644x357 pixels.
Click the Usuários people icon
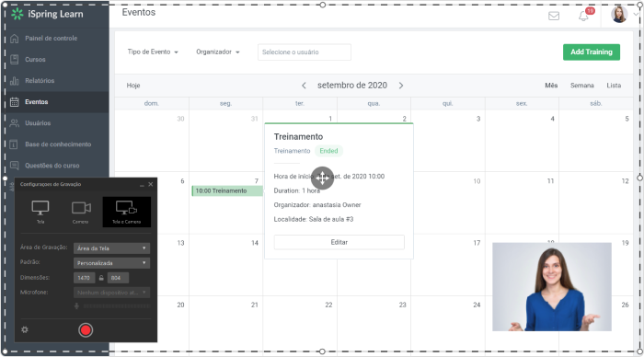pos(15,123)
